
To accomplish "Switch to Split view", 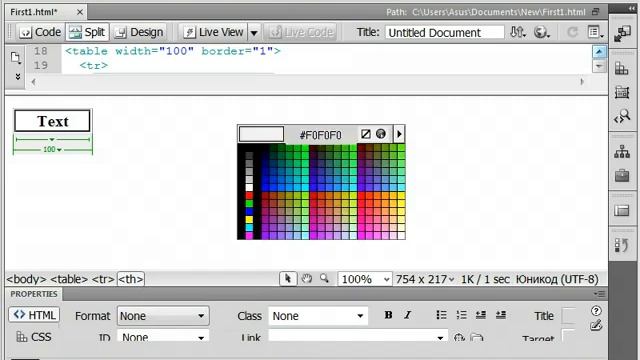I will point(87,32).
